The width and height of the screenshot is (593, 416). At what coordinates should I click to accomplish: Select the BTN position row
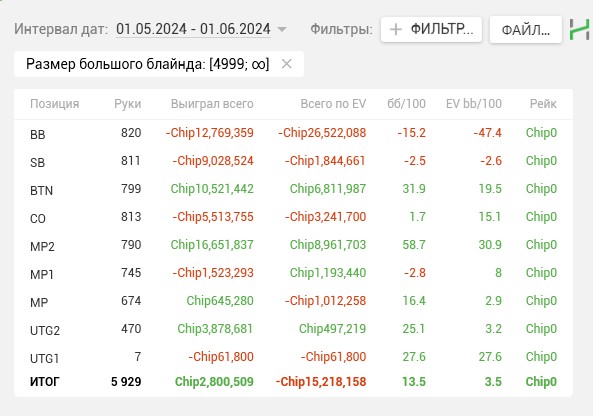[x=293, y=189]
